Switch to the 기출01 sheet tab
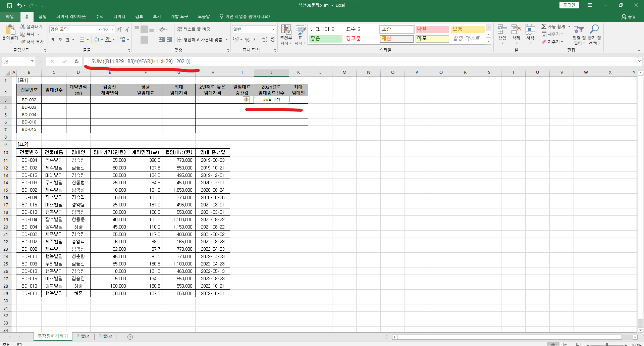Screen dimensions: 644x346 coord(83,336)
